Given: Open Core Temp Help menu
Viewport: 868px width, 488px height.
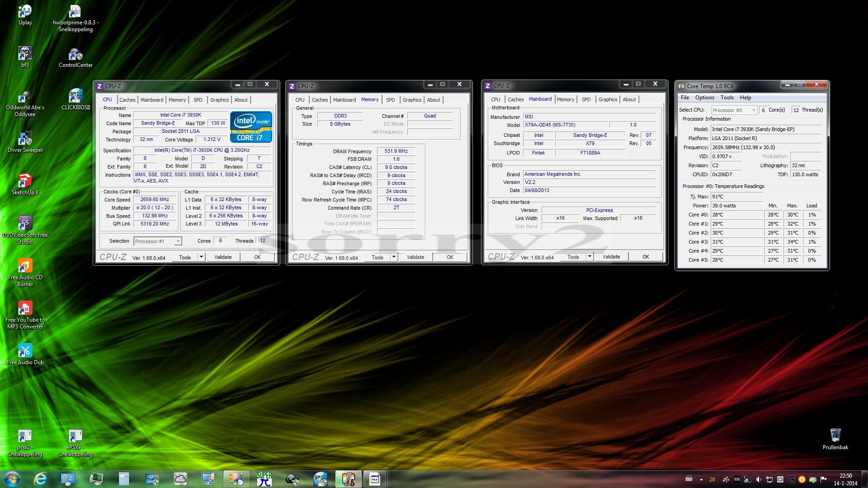Looking at the screenshot, I should [x=745, y=98].
